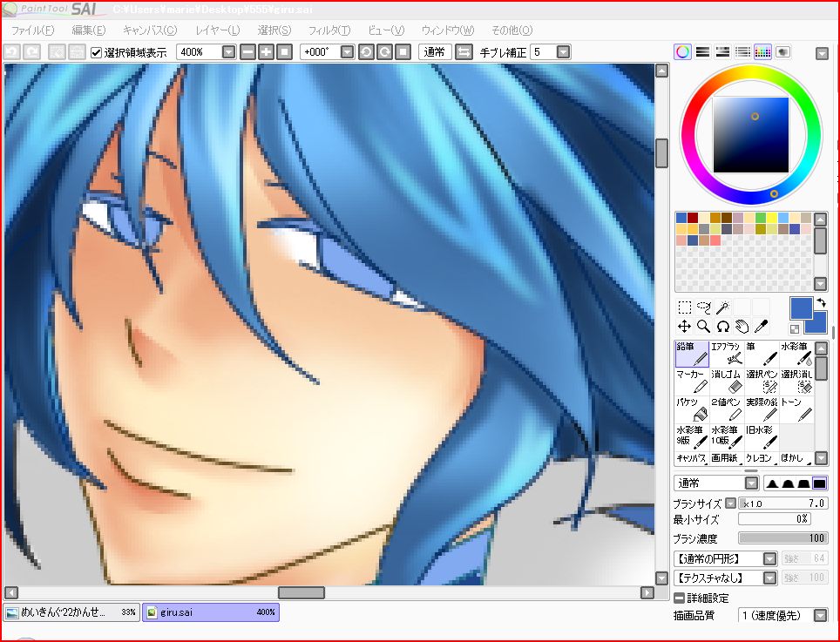Open the 描画品質 quality dropdown
Viewport: 840px width, 642px height.
[820, 616]
